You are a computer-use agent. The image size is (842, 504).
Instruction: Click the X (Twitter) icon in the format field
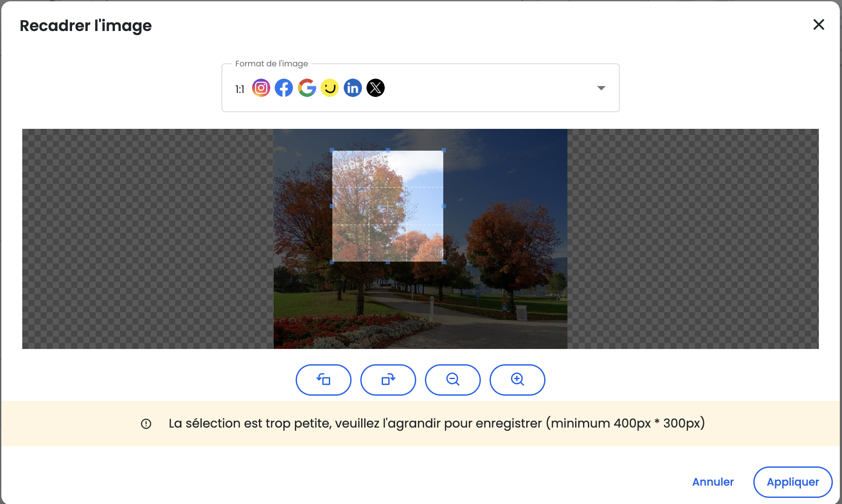click(376, 88)
